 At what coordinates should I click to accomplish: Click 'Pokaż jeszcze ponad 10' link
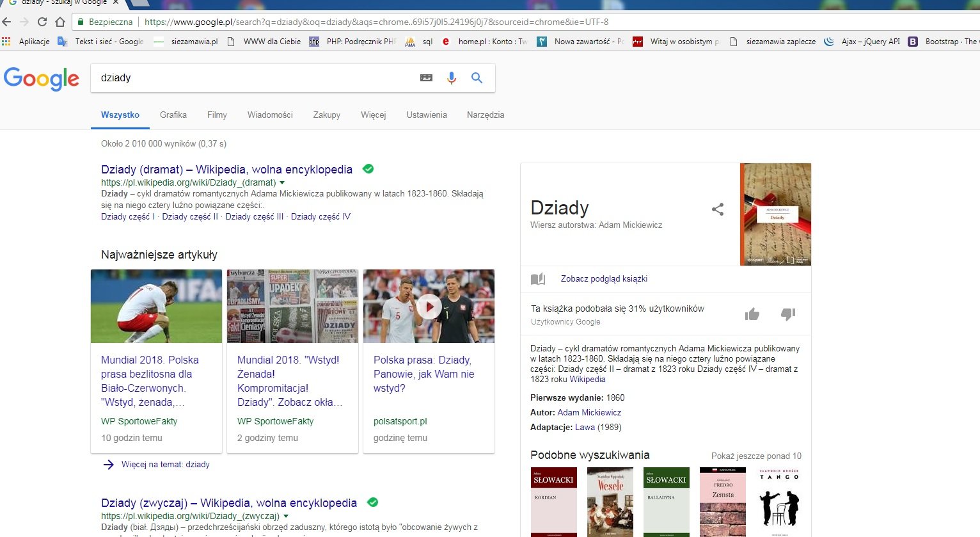[x=756, y=456]
